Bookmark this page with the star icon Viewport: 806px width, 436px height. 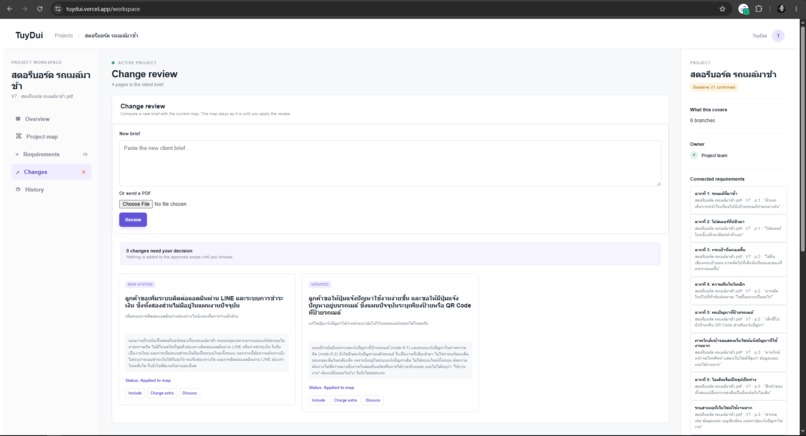[722, 9]
